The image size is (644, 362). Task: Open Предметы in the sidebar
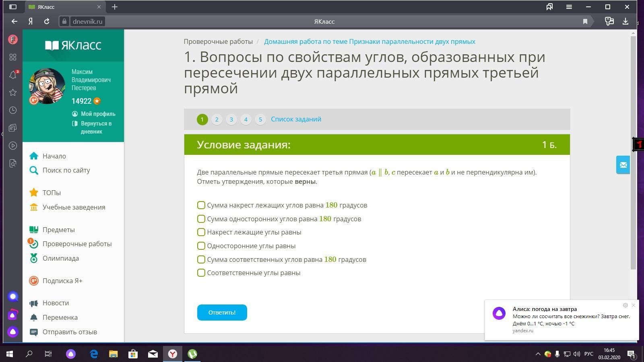coord(59,230)
